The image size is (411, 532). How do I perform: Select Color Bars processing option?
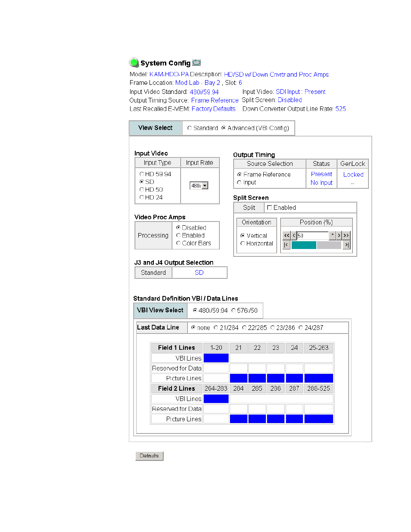[x=178, y=243]
